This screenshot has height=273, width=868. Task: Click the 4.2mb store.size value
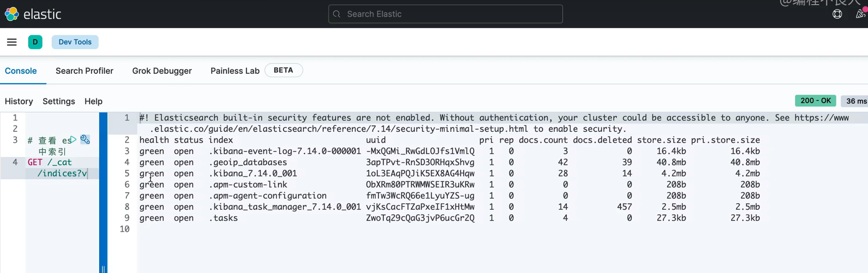674,173
